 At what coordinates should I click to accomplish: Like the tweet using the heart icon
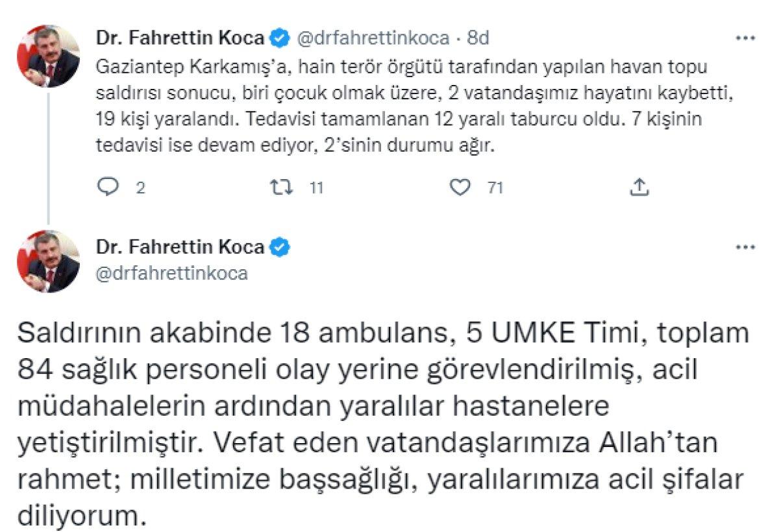click(x=461, y=187)
